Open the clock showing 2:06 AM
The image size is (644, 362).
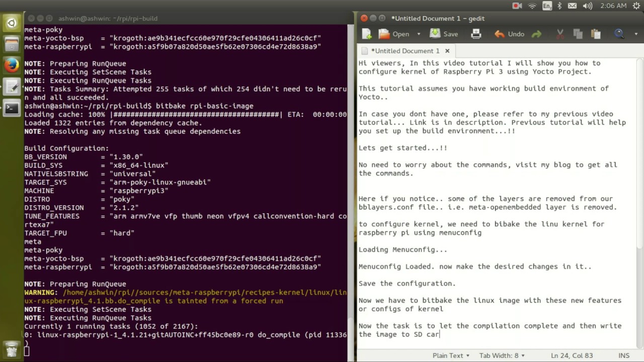click(613, 6)
